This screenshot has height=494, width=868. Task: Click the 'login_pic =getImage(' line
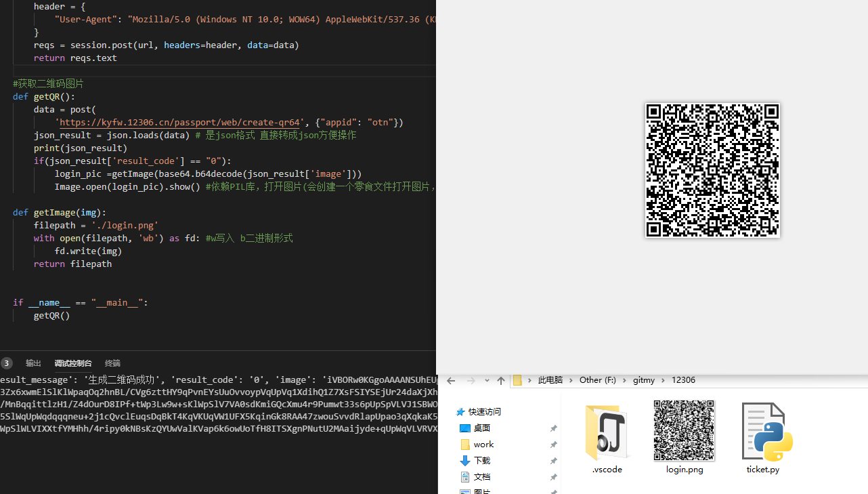tap(209, 174)
